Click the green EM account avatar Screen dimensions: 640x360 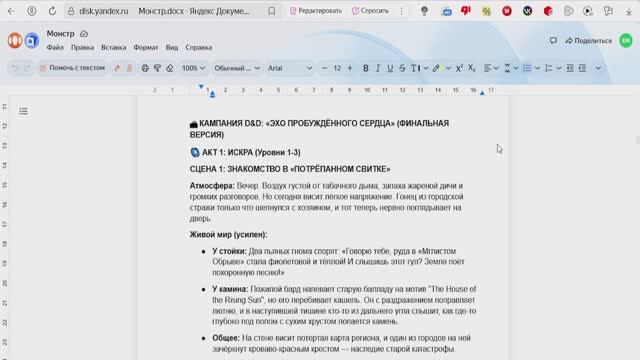click(626, 40)
